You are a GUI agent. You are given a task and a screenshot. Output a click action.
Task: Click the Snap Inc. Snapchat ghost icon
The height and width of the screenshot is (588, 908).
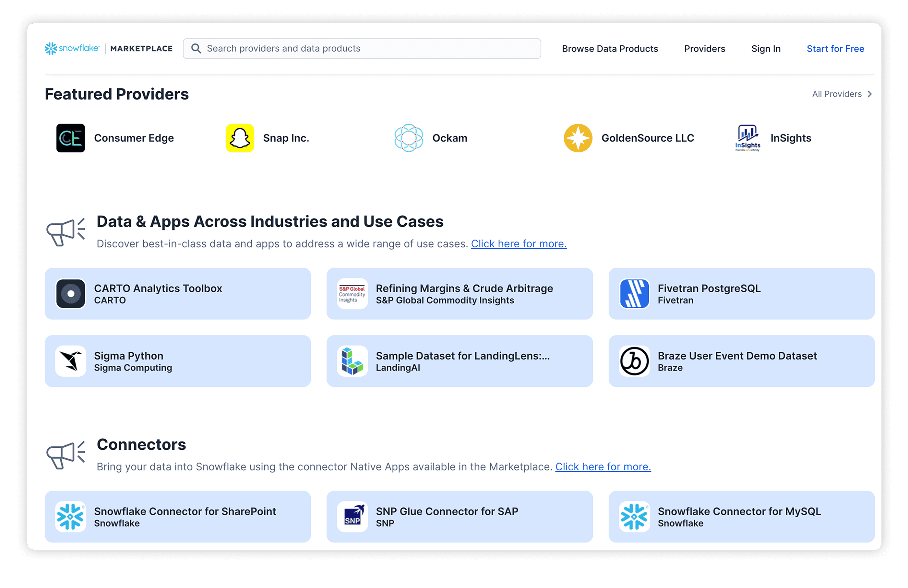[239, 138]
